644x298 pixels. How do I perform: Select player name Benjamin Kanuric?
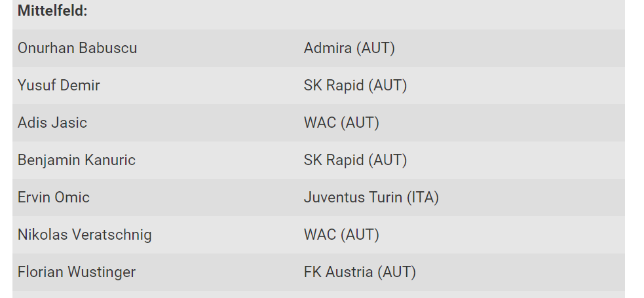[x=77, y=160]
